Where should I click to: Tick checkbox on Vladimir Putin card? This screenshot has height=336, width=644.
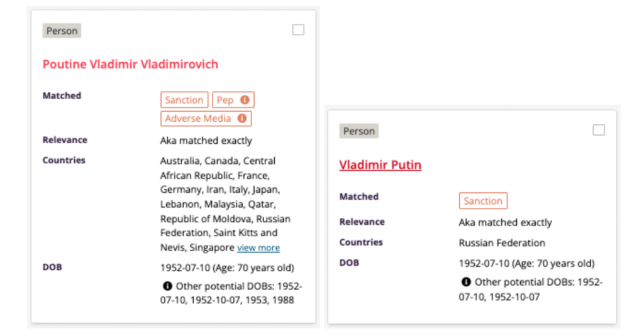click(599, 130)
